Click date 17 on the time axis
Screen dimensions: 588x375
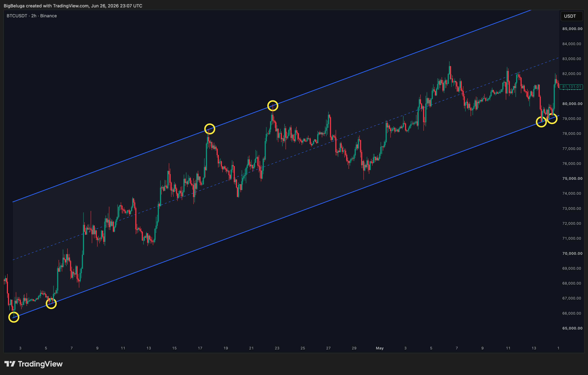(x=200, y=348)
